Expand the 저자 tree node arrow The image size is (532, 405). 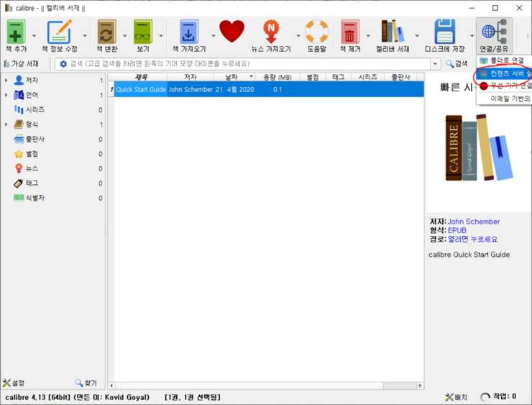(x=6, y=80)
